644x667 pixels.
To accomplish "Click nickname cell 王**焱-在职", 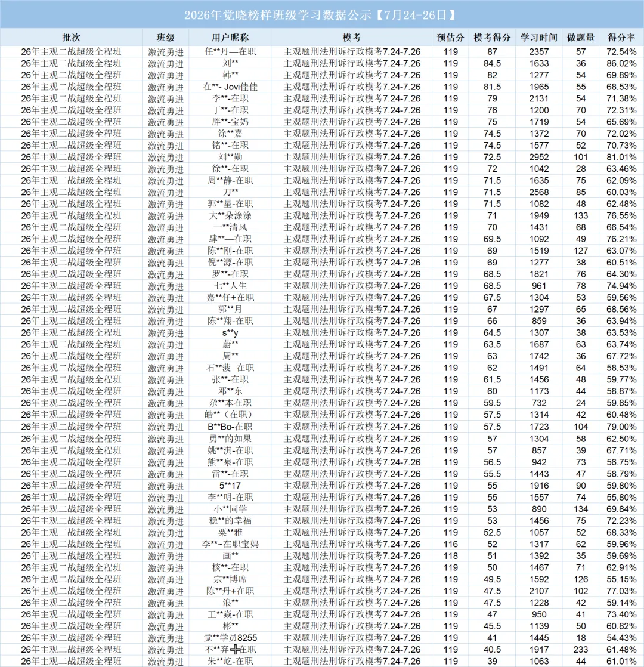I will (230, 614).
